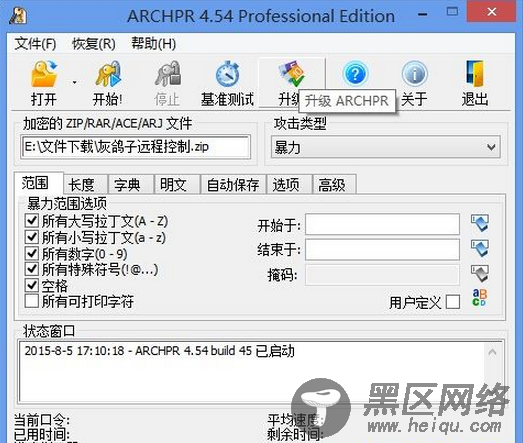Click the icon beside 开始于 field
Viewport: 523px width, 443px height.
(x=480, y=223)
